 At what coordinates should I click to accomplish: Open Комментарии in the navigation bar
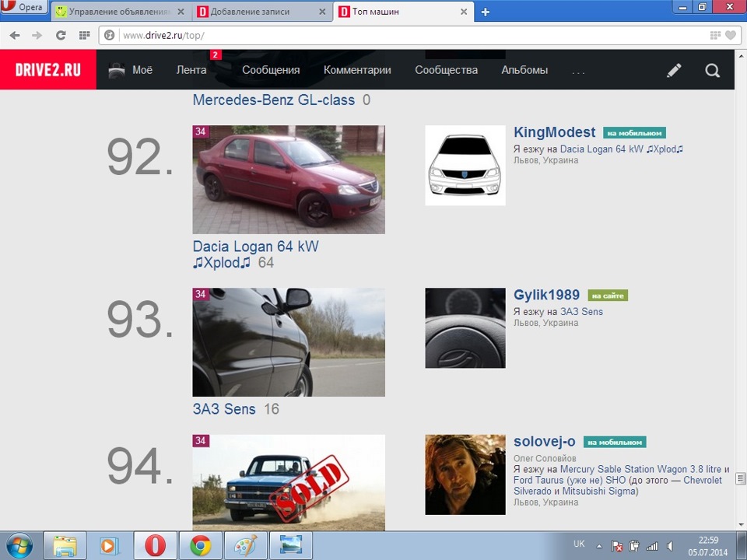[357, 70]
